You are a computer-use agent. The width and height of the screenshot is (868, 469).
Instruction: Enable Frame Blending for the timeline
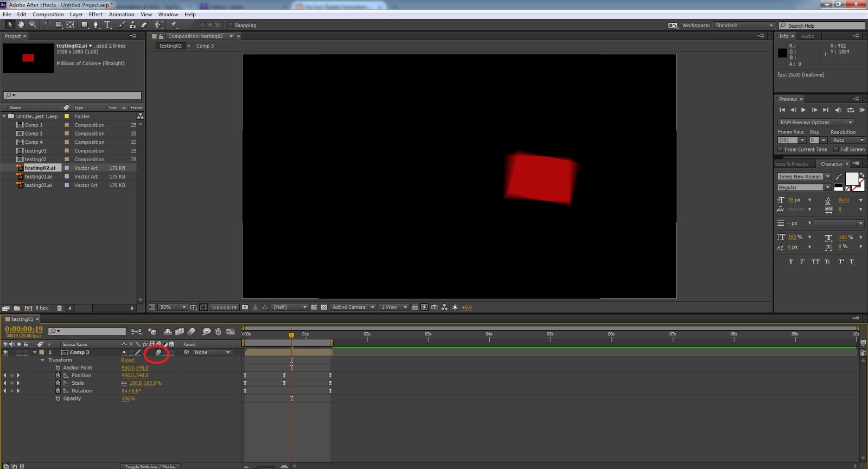coord(179,331)
